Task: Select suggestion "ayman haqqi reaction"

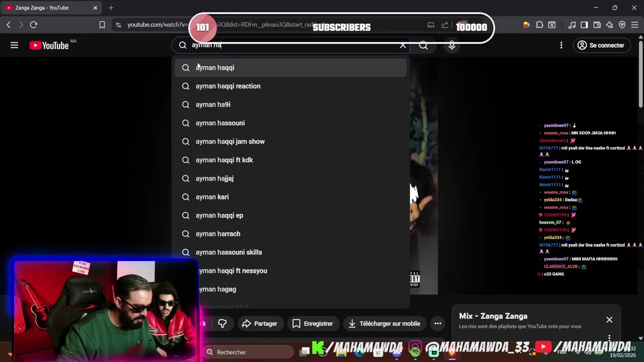Action: click(291, 86)
